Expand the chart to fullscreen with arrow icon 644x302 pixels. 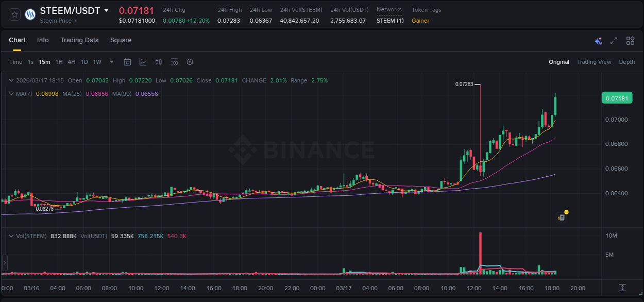tap(613, 40)
